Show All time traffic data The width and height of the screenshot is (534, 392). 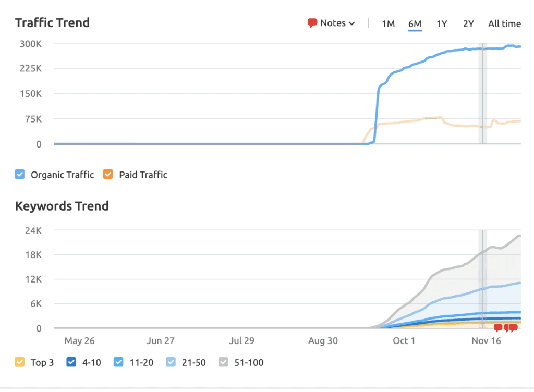[x=504, y=24]
